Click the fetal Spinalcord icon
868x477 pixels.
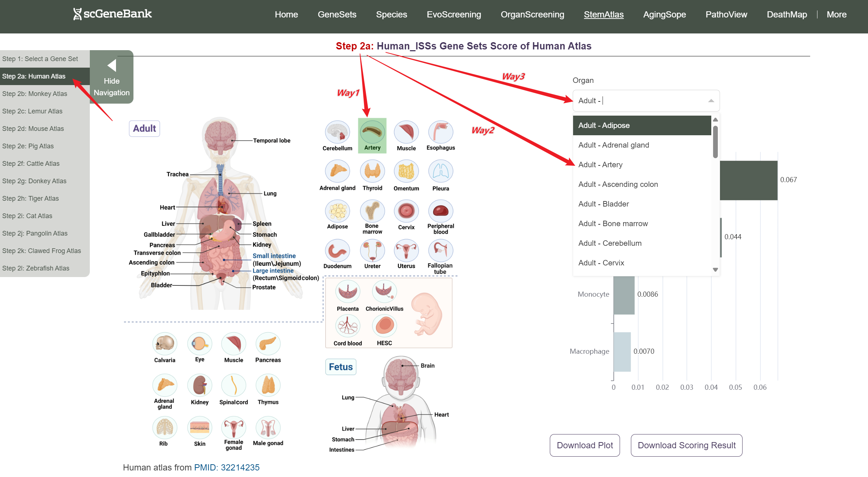(233, 385)
